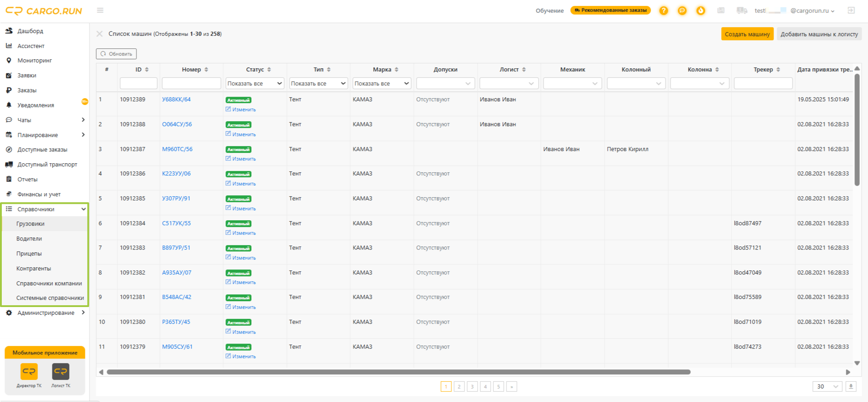Click the Создать машину button
The image size is (868, 402).
(x=747, y=34)
